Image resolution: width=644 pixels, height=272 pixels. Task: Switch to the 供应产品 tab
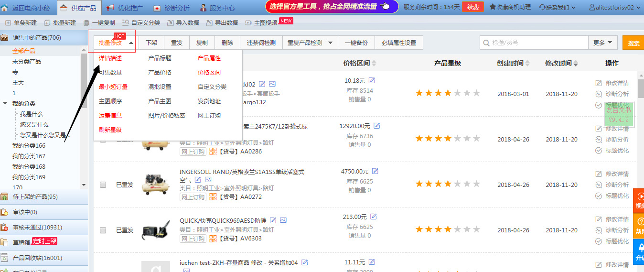click(79, 8)
